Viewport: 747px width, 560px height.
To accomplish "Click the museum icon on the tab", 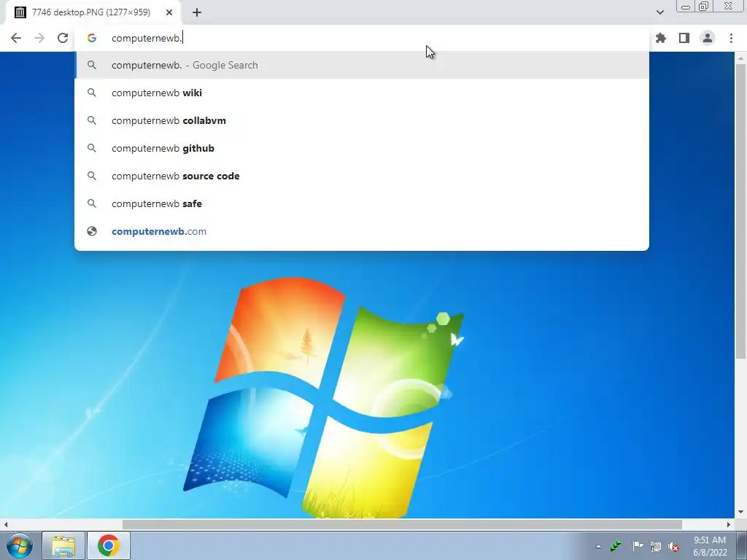I will click(x=20, y=12).
